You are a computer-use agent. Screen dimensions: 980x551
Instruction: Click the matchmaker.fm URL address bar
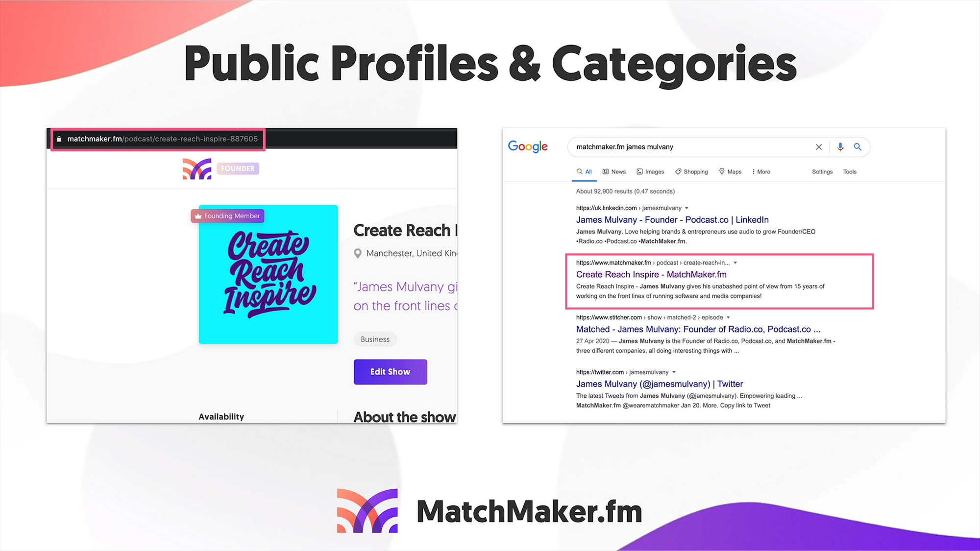pos(158,139)
